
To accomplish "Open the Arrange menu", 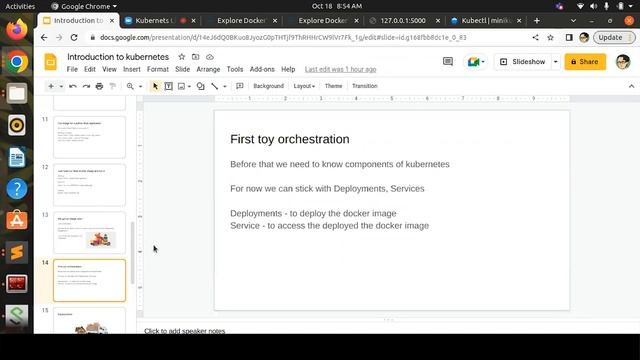I will pos(208,69).
